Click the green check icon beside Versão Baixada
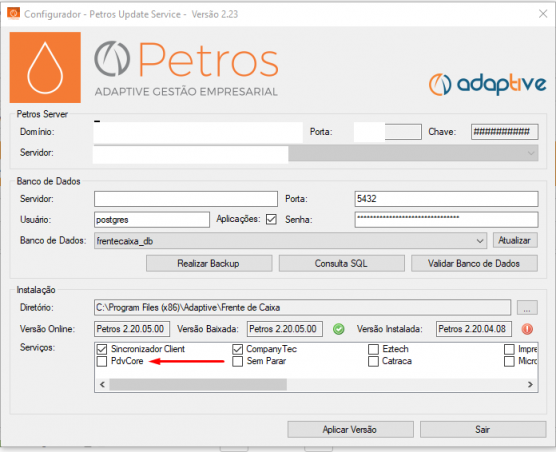This screenshot has height=452, width=556. point(339,329)
